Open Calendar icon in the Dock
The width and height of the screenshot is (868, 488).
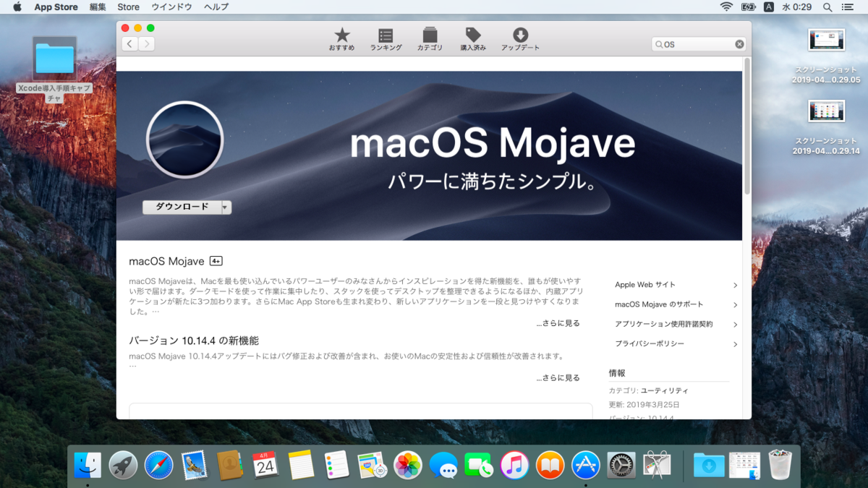(265, 465)
